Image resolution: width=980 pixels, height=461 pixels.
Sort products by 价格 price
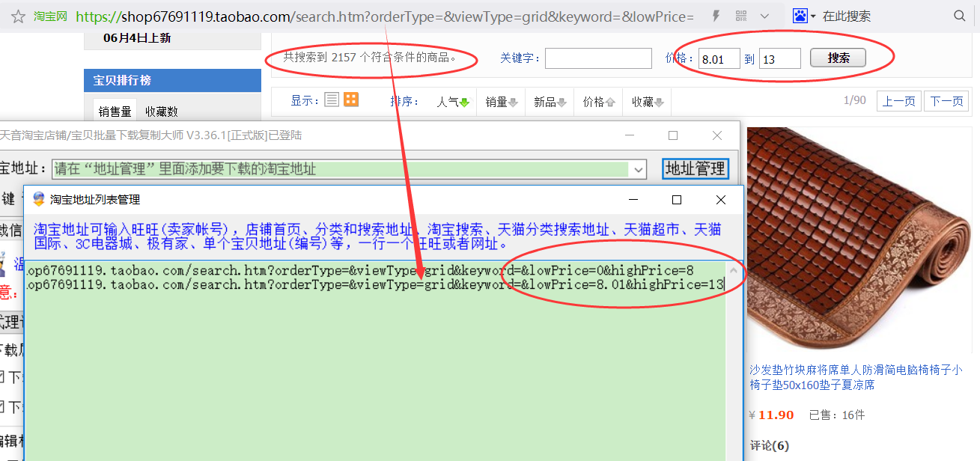(599, 102)
